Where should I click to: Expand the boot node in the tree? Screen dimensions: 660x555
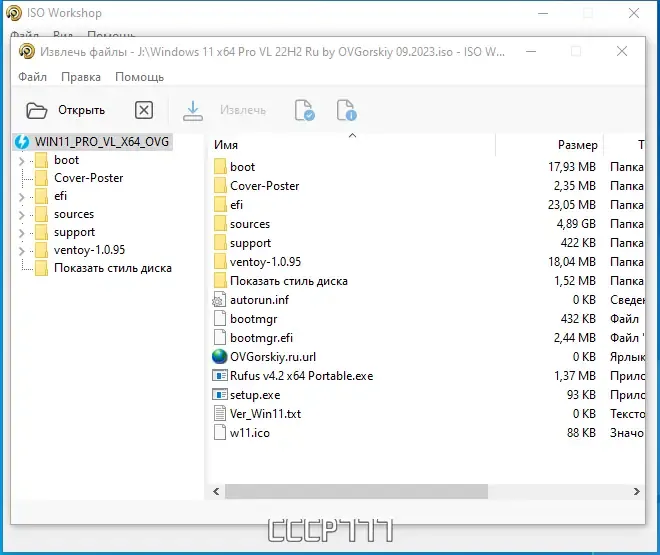coord(21,161)
